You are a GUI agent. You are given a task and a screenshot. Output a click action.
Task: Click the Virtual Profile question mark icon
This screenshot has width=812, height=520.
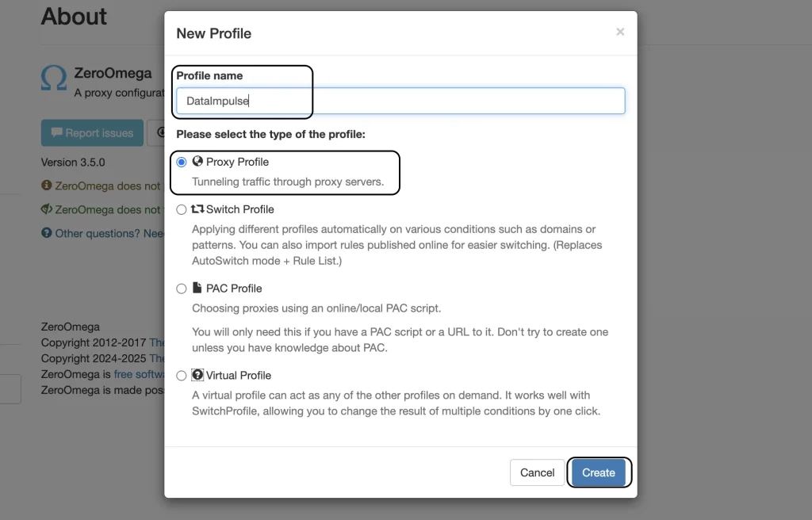click(x=197, y=374)
